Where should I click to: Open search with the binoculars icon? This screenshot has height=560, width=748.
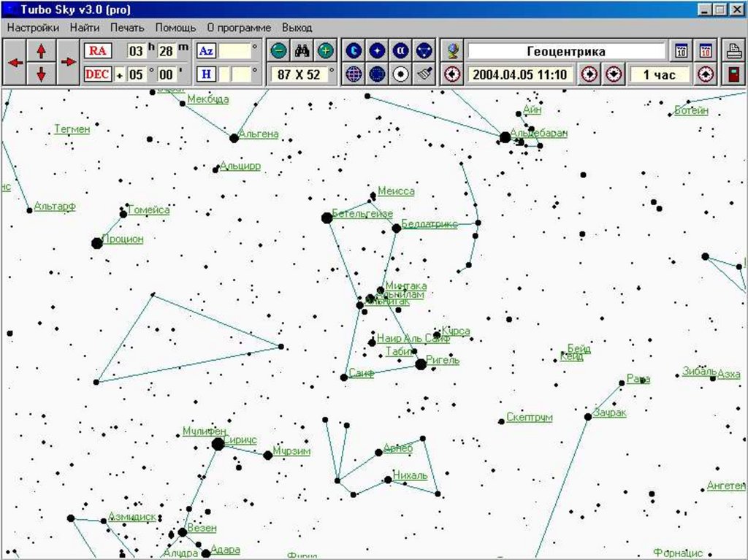tap(302, 50)
